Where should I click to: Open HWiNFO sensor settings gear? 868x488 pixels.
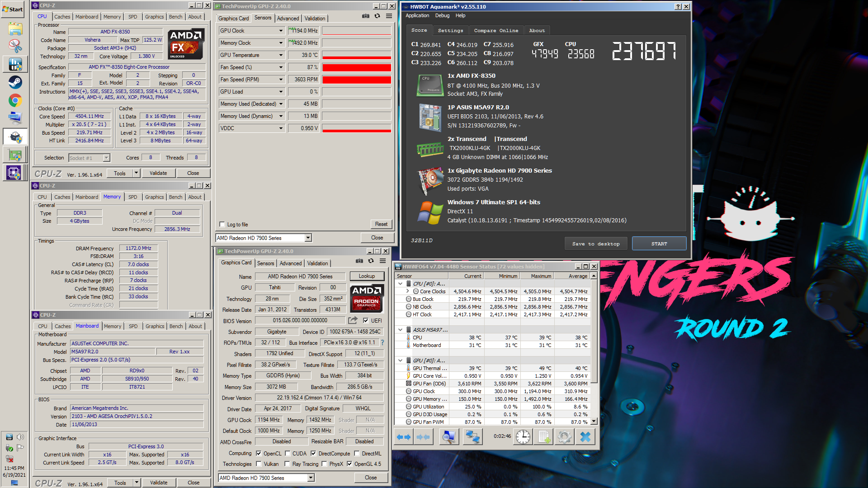564,437
